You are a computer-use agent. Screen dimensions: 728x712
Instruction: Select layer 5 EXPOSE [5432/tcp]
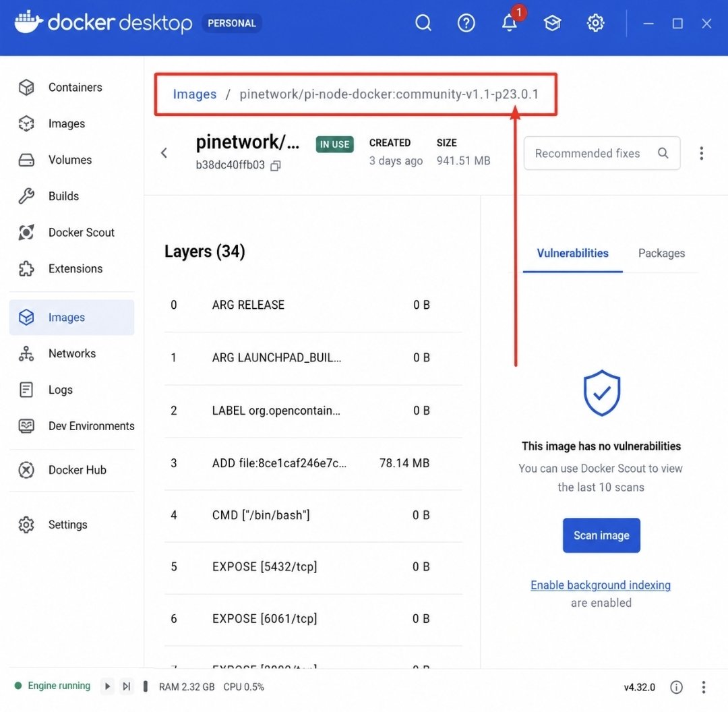click(313, 568)
